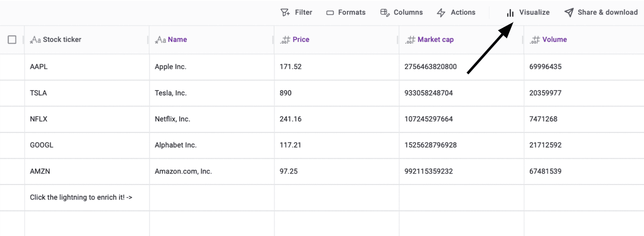Select market cap cell 107245297664

461,119
